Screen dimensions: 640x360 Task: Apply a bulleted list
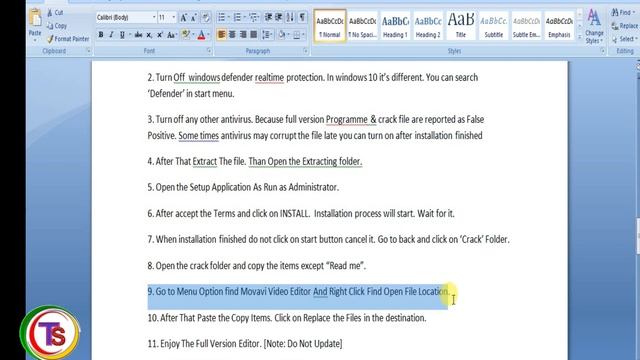pyautogui.click(x=222, y=17)
